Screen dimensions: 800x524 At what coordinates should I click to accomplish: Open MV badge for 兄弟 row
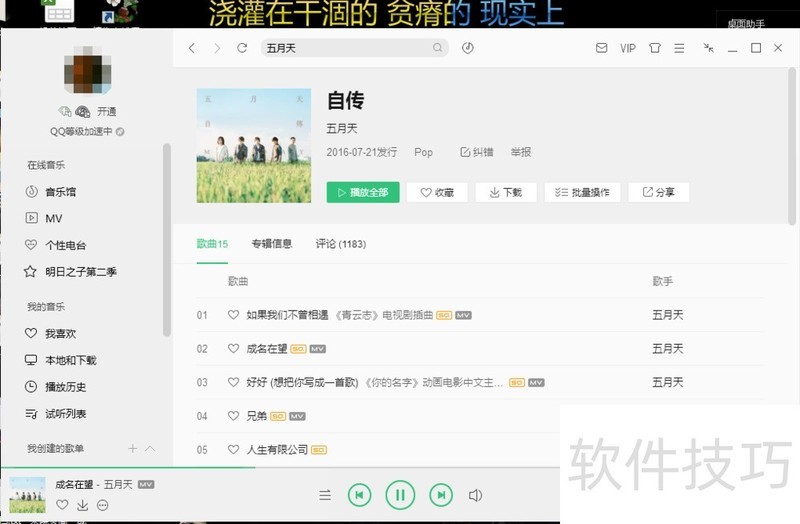[297, 416]
